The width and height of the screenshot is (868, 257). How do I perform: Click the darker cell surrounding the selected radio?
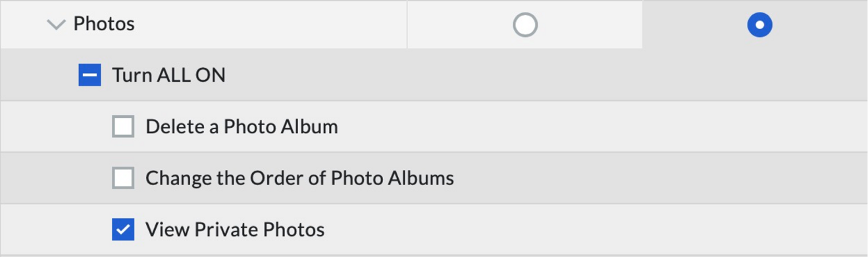coord(755,25)
